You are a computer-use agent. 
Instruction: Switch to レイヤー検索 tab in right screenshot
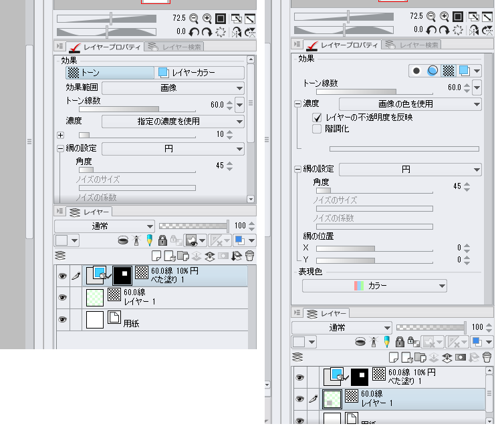click(412, 45)
